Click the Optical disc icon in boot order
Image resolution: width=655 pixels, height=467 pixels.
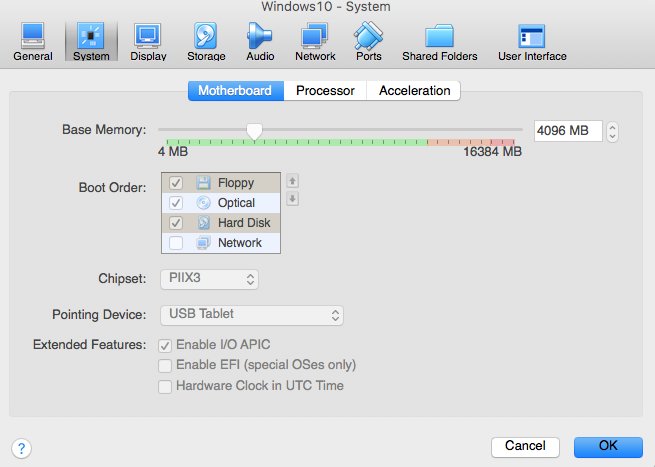[203, 203]
